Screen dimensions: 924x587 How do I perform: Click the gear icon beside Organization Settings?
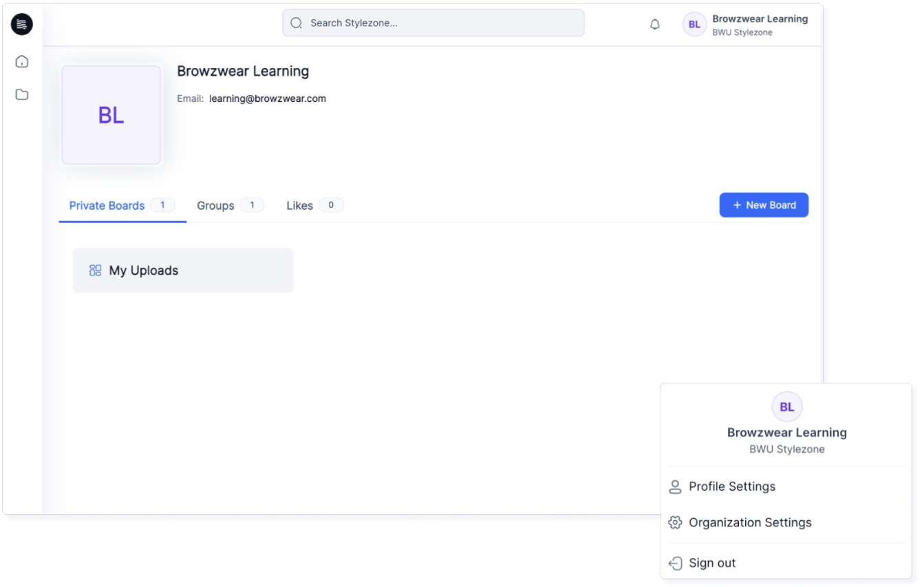coord(675,523)
